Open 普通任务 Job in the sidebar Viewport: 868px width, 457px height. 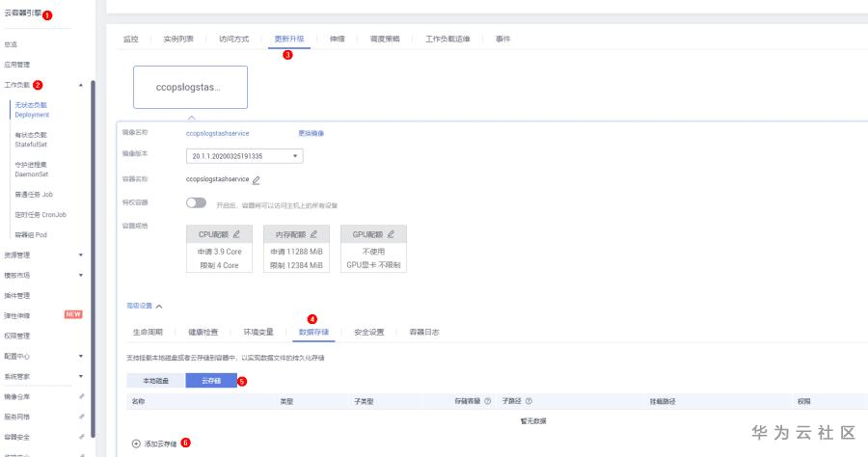click(34, 194)
